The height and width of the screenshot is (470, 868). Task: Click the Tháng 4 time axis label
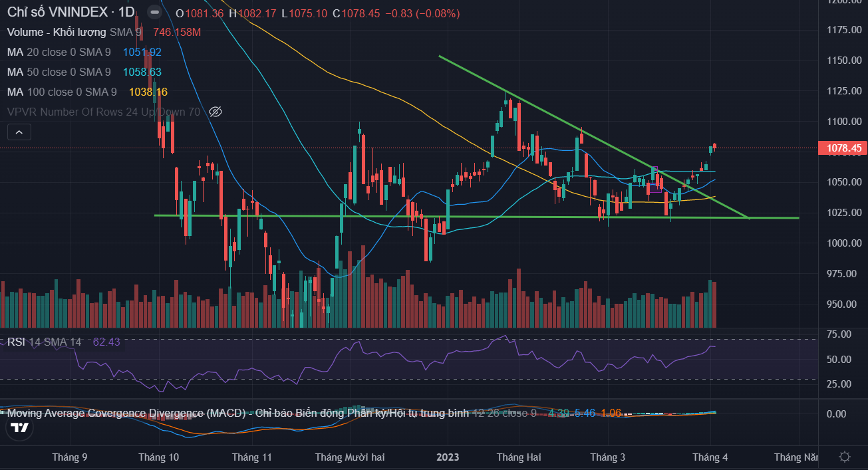[710, 457]
